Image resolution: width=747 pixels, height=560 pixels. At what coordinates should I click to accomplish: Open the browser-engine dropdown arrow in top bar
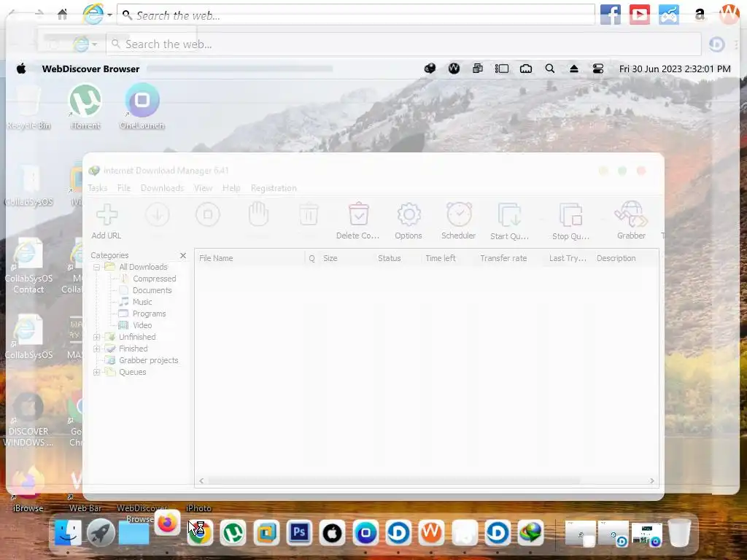(109, 15)
